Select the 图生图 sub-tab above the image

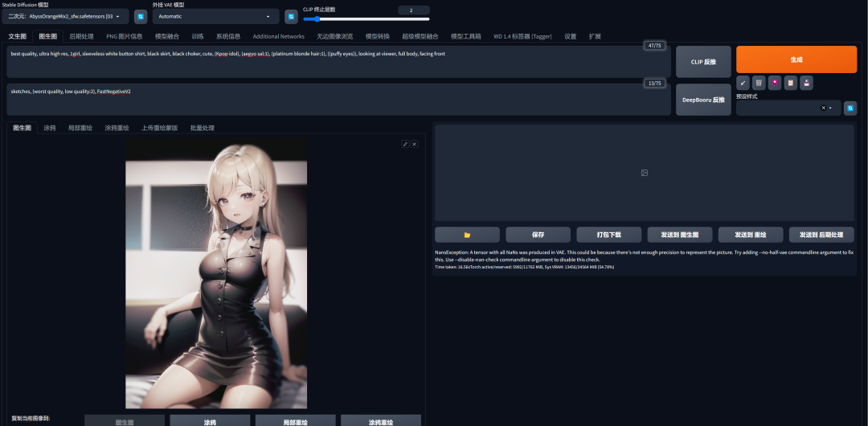click(x=23, y=128)
